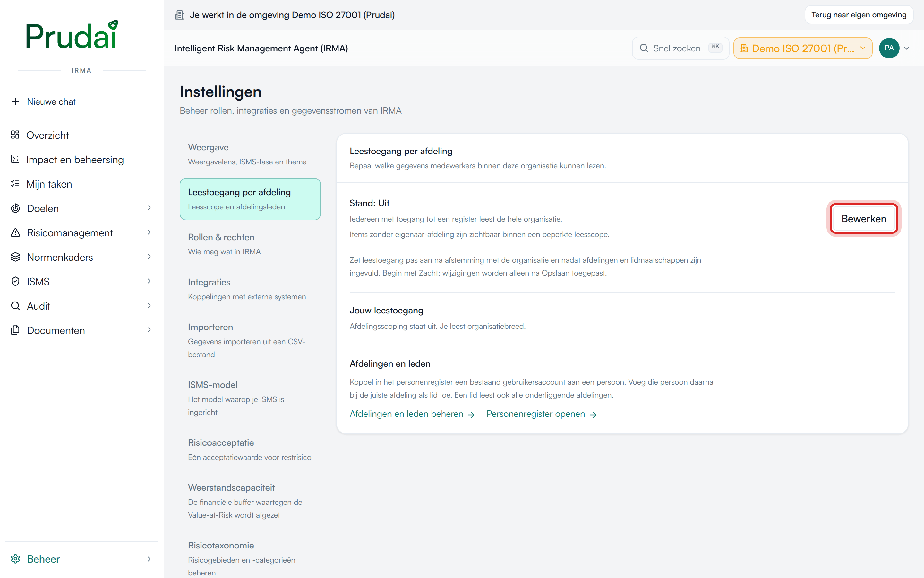Expand the Audit submenu chevron
Image resolution: width=924 pixels, height=578 pixels.
[x=149, y=305]
